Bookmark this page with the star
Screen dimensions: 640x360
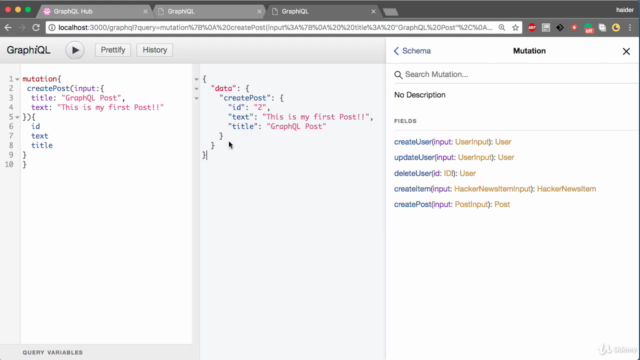[x=516, y=28]
